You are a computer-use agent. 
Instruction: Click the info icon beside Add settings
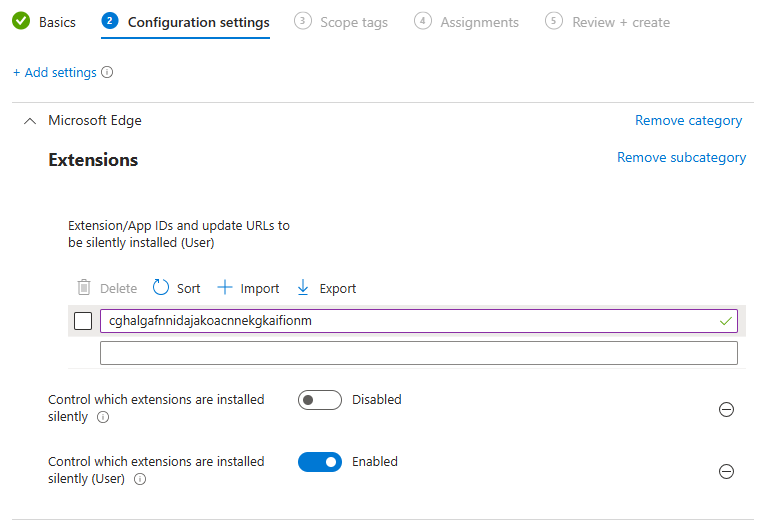(x=107, y=72)
